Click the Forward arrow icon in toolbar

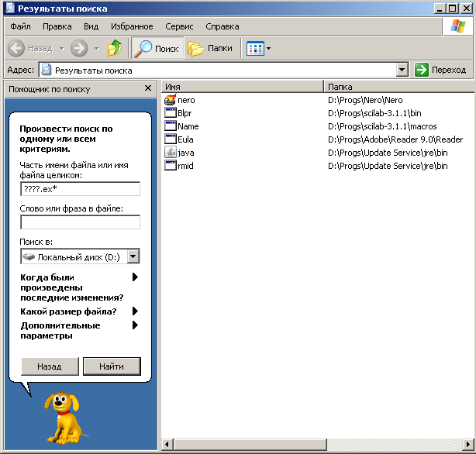pyautogui.click(x=79, y=48)
